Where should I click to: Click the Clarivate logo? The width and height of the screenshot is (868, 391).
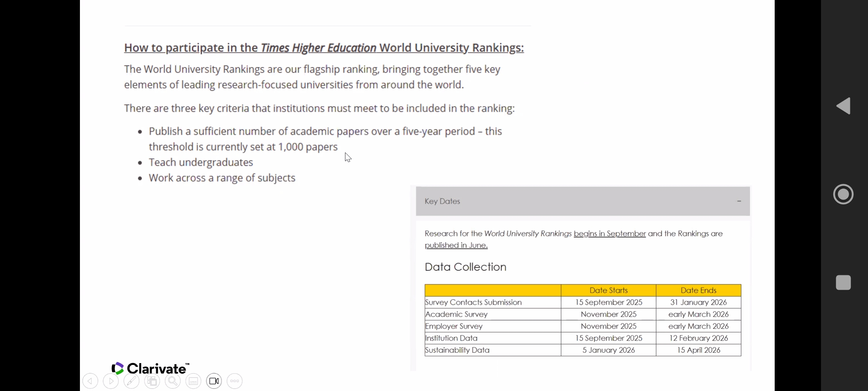tap(150, 369)
